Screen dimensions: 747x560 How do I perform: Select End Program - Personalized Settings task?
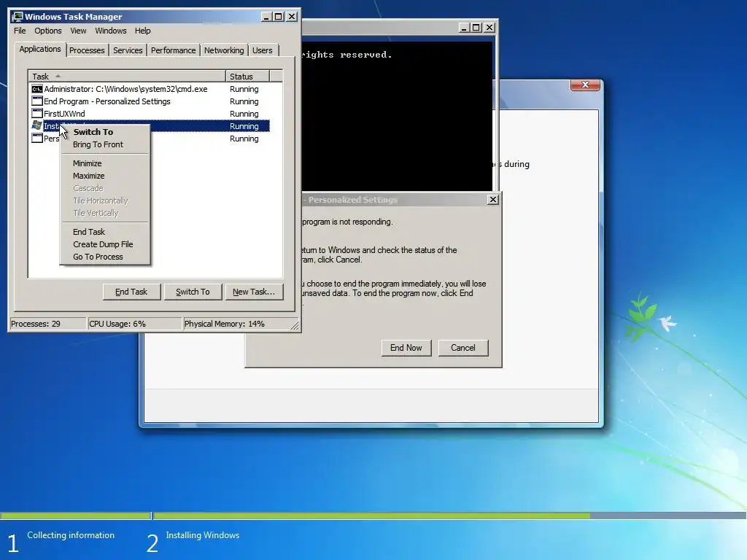click(150, 101)
